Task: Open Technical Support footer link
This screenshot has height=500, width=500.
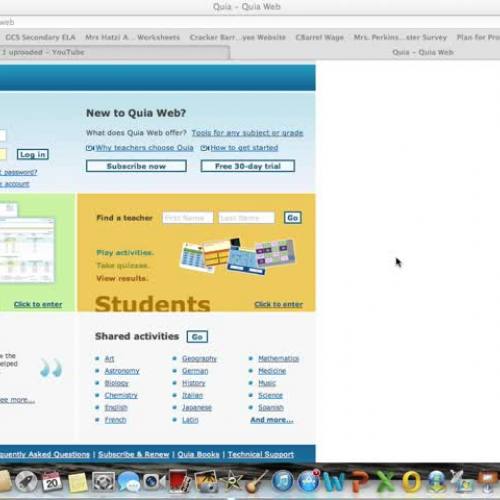Action: tap(261, 454)
